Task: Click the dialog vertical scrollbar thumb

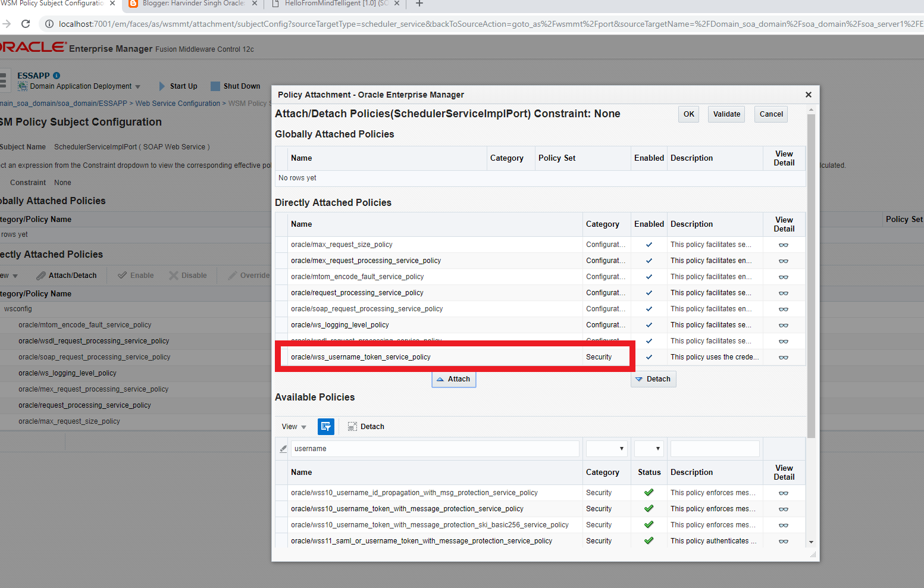Action: (x=811, y=275)
